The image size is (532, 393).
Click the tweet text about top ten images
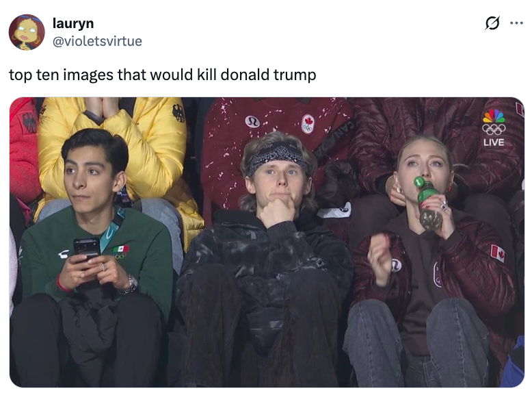(163, 75)
